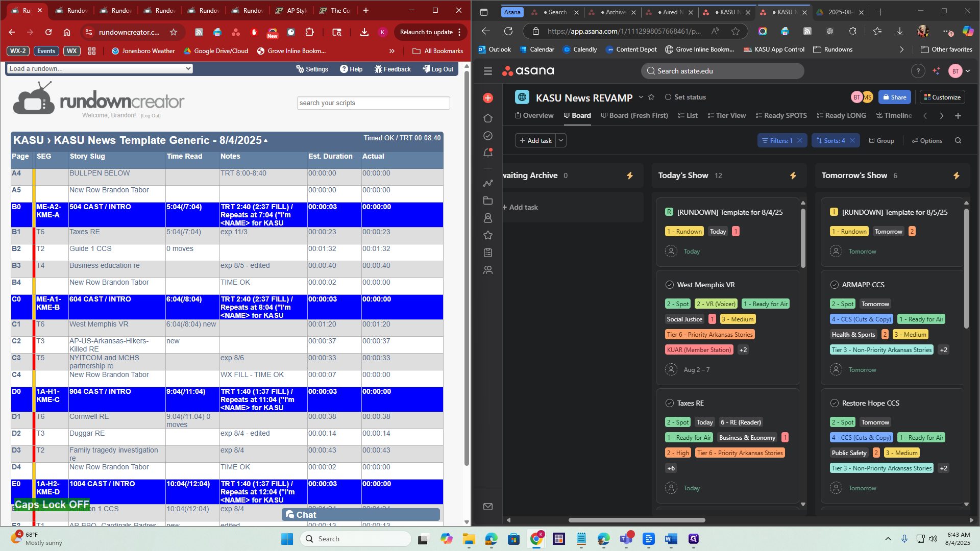This screenshot has height=551, width=980.
Task: Star the KASU News REVAMP project
Action: pos(651,97)
